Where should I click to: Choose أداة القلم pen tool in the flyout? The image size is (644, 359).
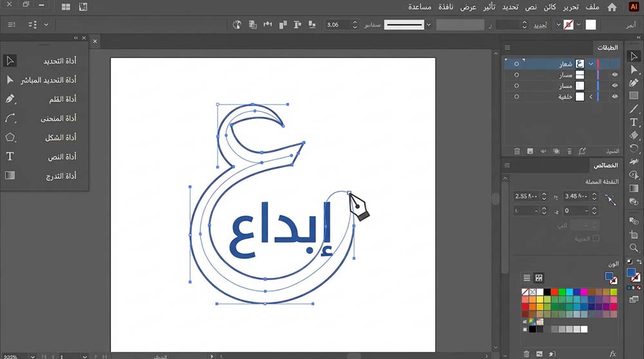click(44, 99)
